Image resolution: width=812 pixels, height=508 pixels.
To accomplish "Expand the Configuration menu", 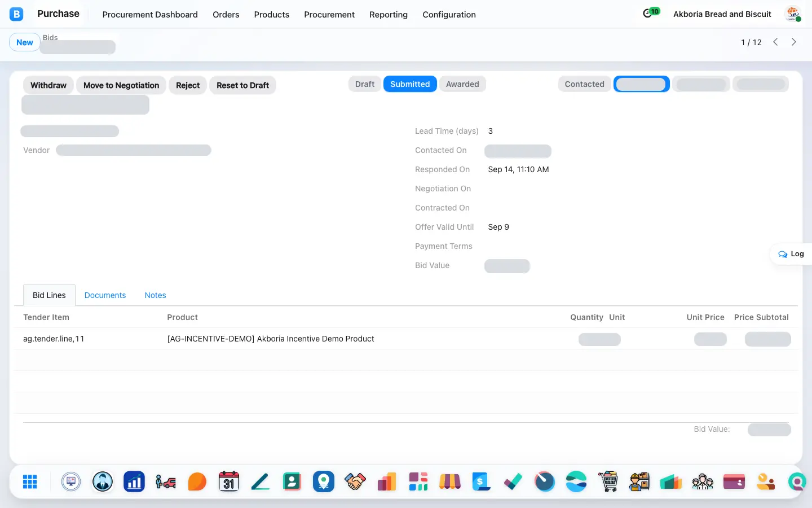I will 449,15.
